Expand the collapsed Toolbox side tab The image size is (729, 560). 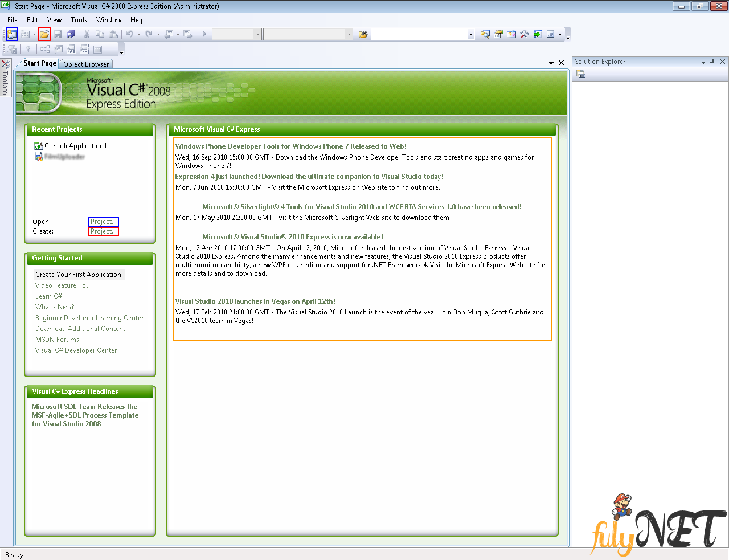coord(6,77)
